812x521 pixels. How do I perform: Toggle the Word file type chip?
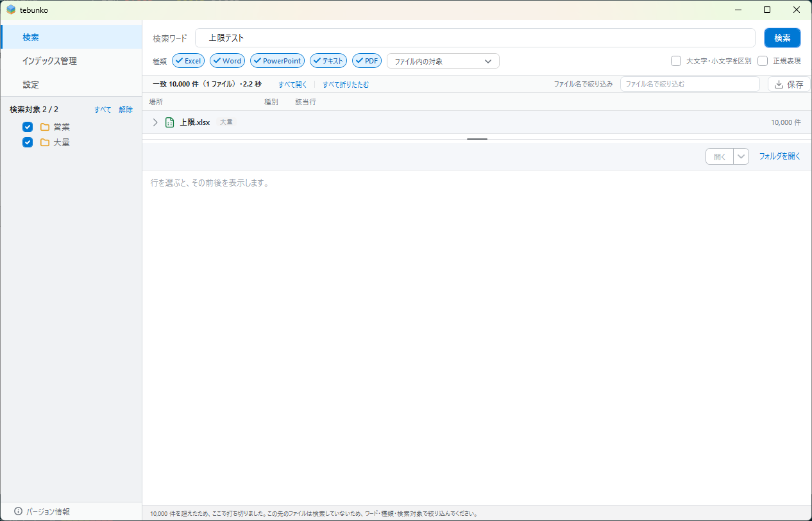(x=227, y=61)
